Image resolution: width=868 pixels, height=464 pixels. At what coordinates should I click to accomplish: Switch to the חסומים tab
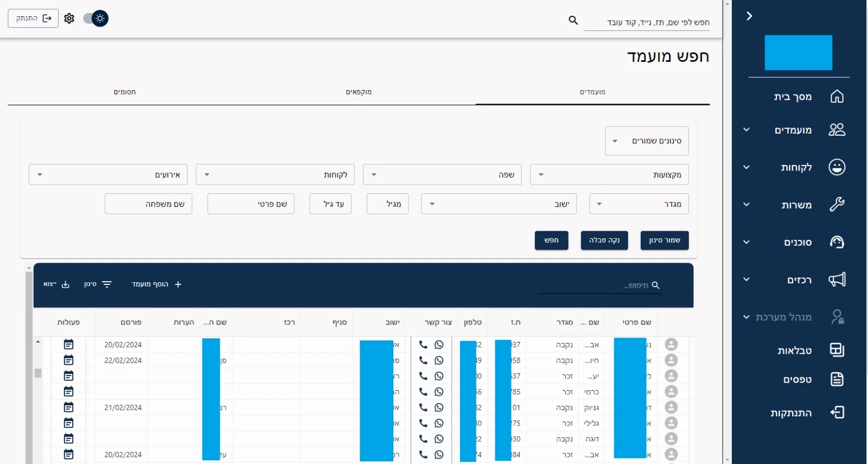tap(125, 92)
